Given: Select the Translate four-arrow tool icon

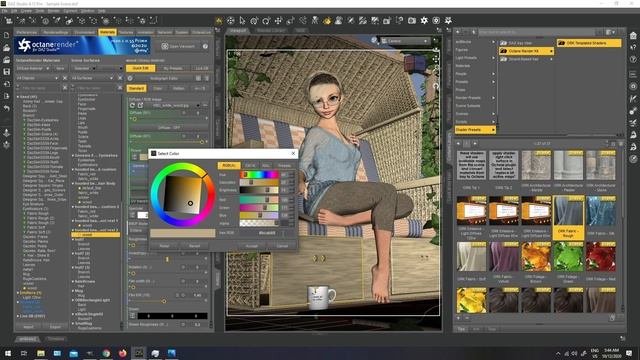Looking at the screenshot, I should click(x=278, y=20).
